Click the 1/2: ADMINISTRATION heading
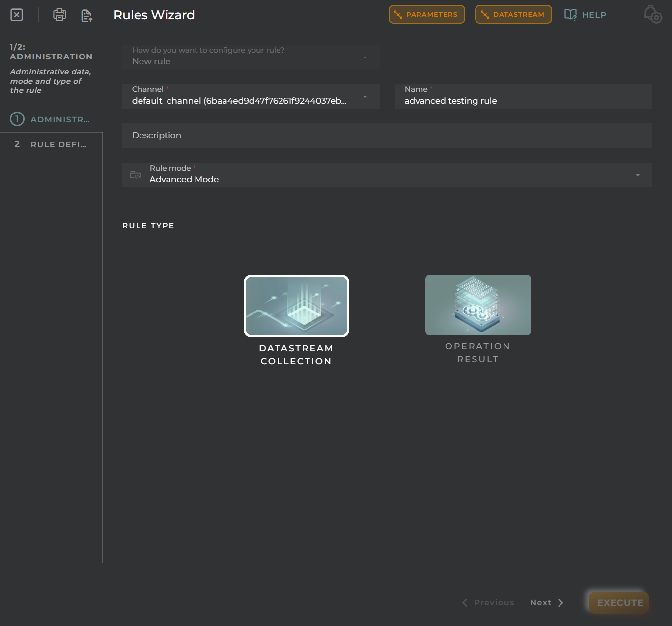 [x=51, y=52]
